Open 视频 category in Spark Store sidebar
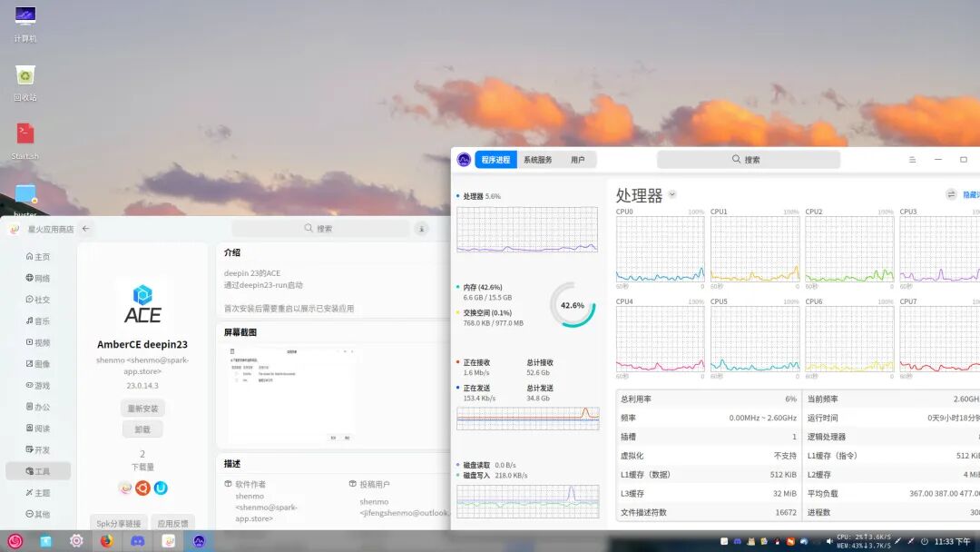The height and width of the screenshot is (552, 980). 37,342
